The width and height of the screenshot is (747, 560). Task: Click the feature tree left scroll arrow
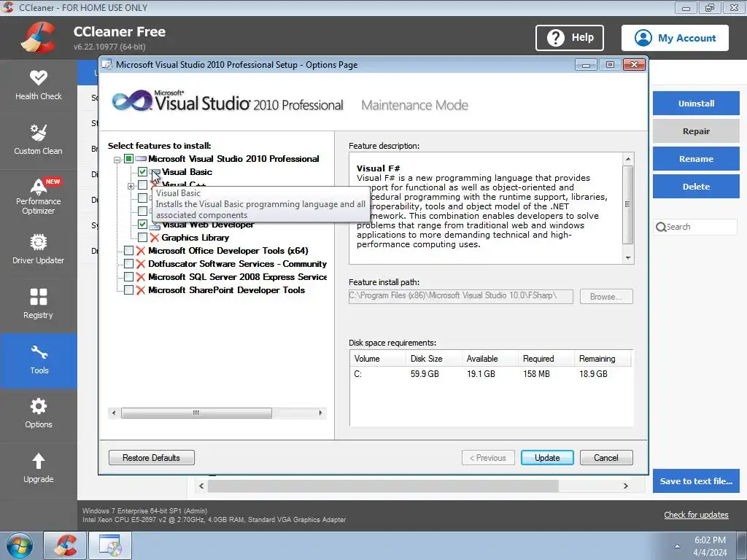[x=114, y=413]
